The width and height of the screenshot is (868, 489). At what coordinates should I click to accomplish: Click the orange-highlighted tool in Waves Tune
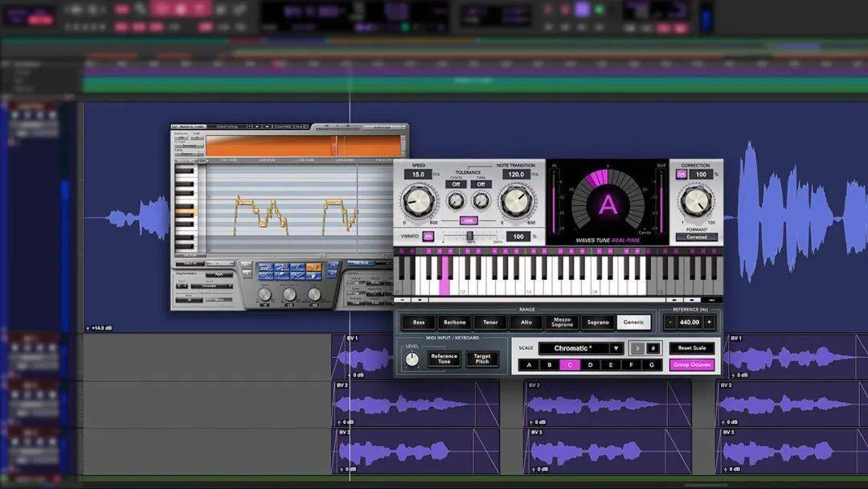click(314, 267)
